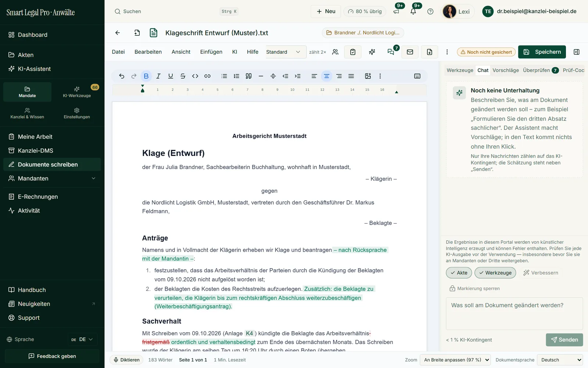Open the AI sparkle tool in toolbar
This screenshot has height=368, width=588.
pos(372,52)
